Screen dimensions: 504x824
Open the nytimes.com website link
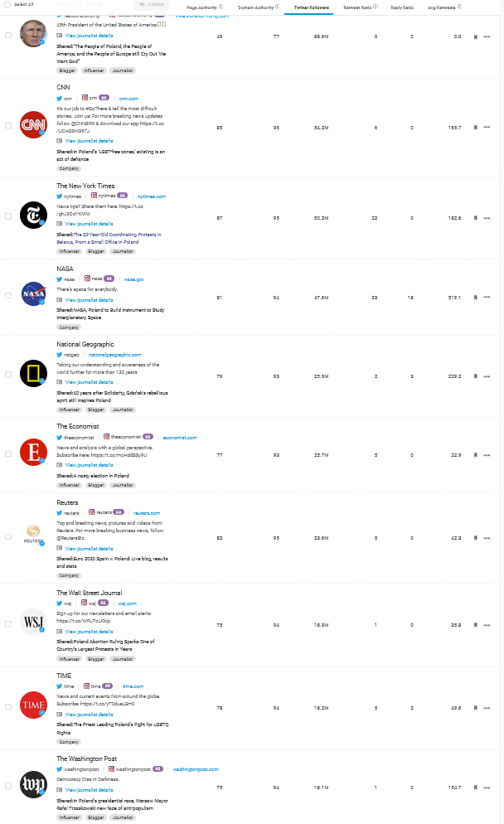(152, 196)
